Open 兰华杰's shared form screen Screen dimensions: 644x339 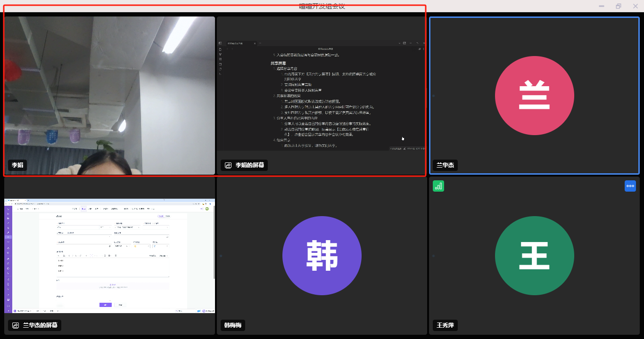coord(109,256)
